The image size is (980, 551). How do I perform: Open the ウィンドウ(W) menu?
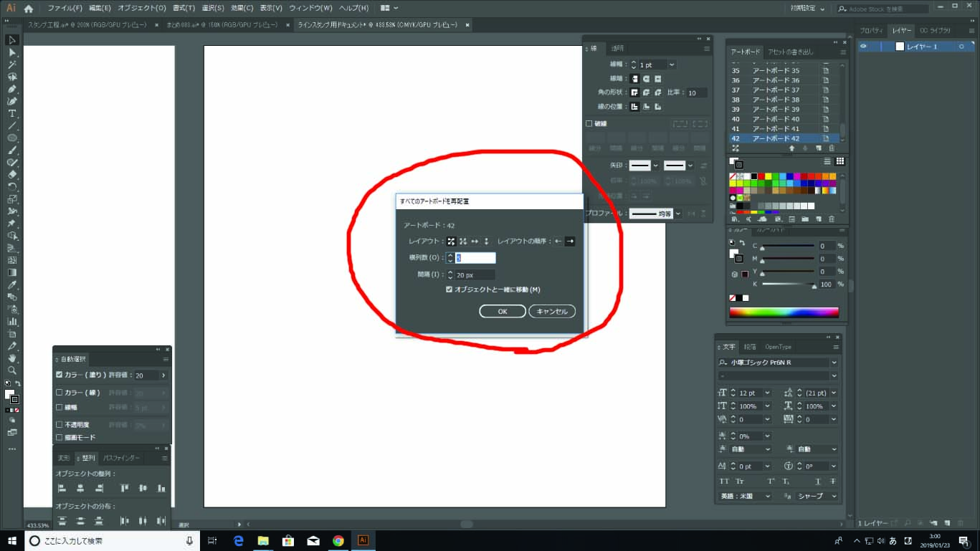tap(310, 8)
